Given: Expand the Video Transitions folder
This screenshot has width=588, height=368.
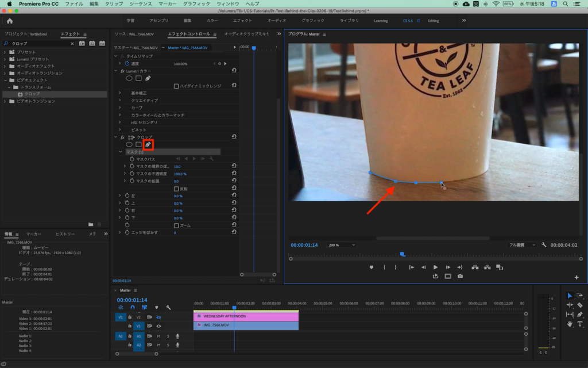Looking at the screenshot, I should pyautogui.click(x=5, y=101).
